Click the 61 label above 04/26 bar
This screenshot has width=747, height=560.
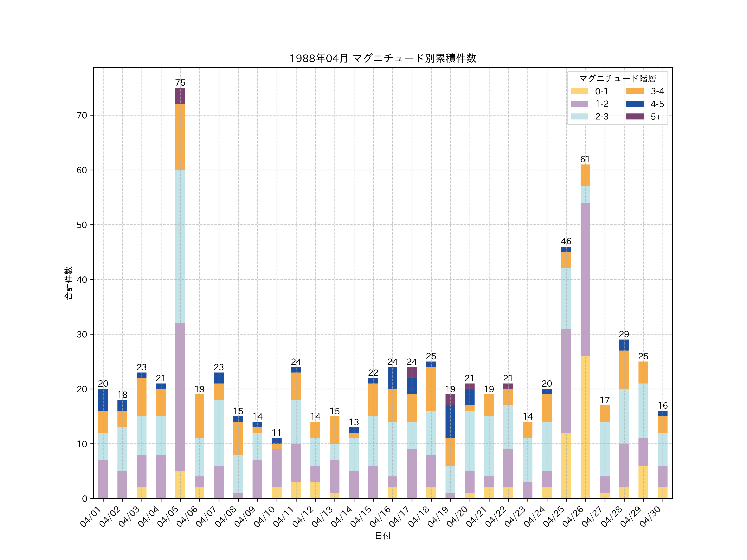(x=585, y=159)
